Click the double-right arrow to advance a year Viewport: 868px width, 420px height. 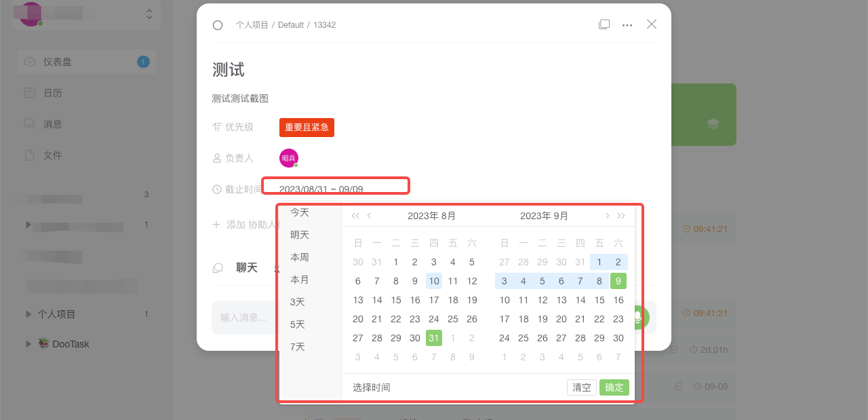pos(622,215)
